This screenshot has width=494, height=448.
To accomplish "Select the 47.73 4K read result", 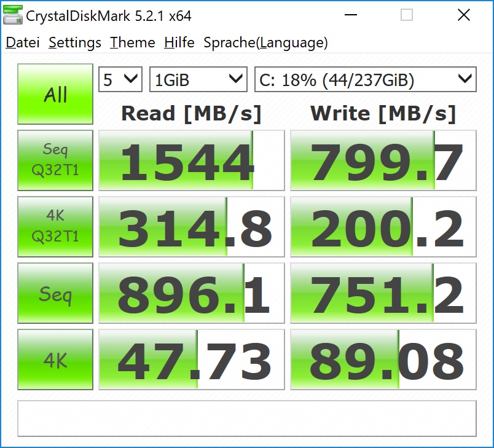I will (x=192, y=360).
